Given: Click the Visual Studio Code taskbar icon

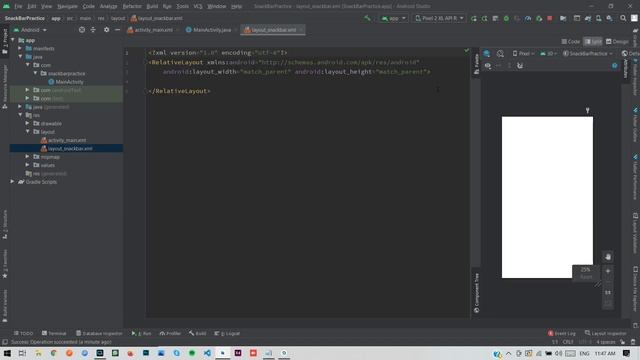Looking at the screenshot, I should click(207, 353).
